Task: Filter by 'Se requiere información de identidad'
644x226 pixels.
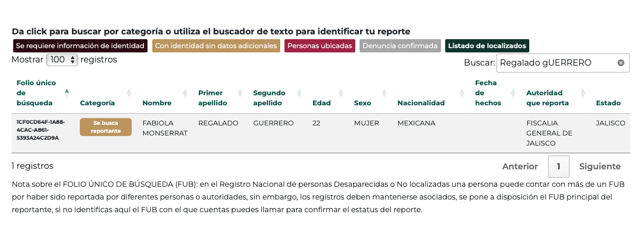Action: (80, 46)
